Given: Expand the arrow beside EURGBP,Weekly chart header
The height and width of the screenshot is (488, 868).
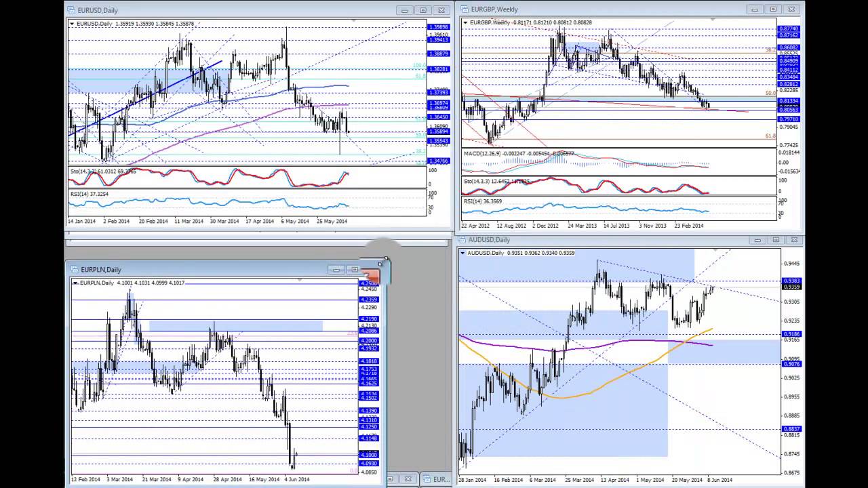Looking at the screenshot, I should tap(465, 22).
